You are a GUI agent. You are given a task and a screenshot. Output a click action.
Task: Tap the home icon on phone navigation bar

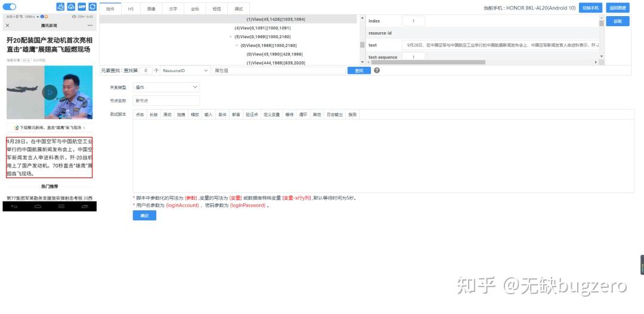pyautogui.click(x=38, y=207)
